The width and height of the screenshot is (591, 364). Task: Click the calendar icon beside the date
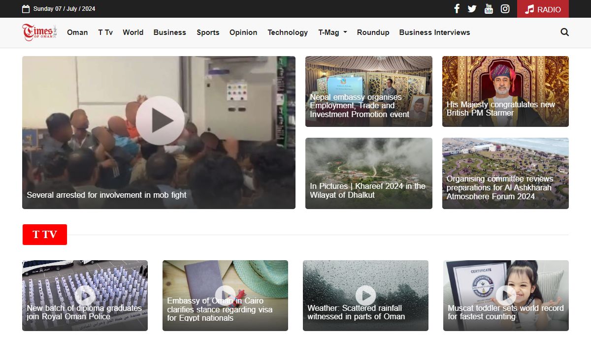tap(26, 9)
